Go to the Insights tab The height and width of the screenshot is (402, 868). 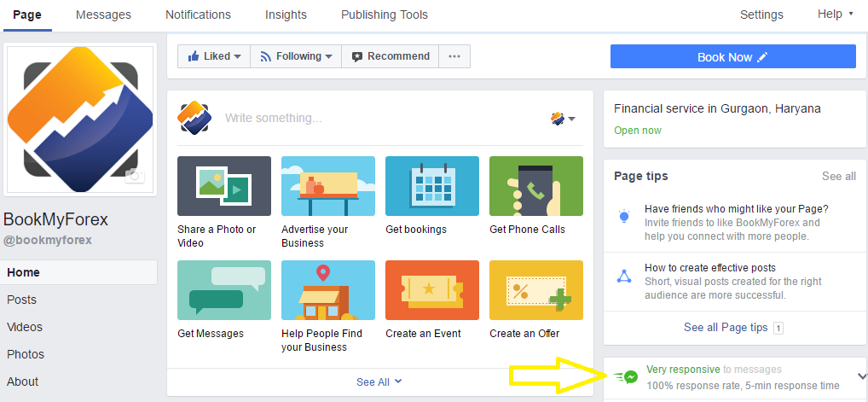click(x=286, y=15)
